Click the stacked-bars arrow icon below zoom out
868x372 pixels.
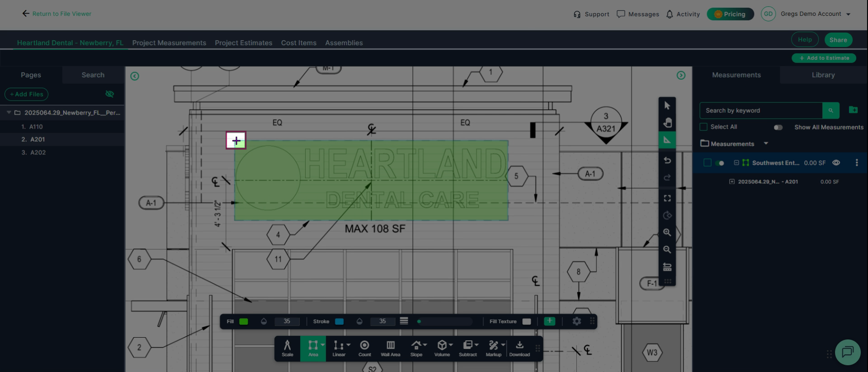667,267
